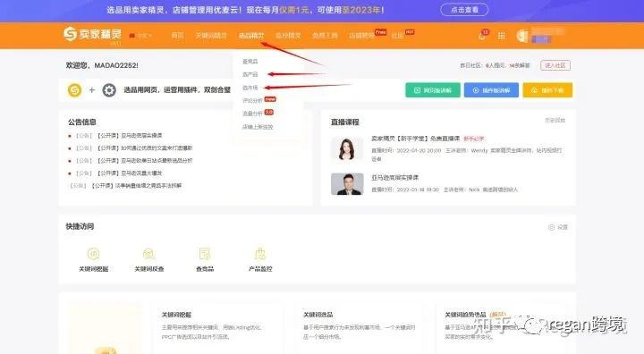Open 选品精灵 in the navigation bar
This screenshot has height=354, width=644.
tap(251, 36)
